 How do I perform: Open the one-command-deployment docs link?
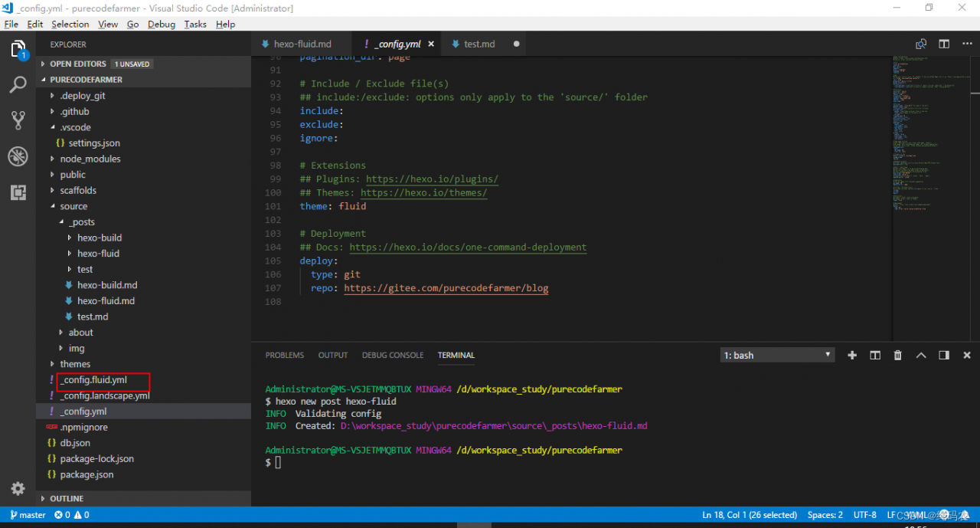click(x=468, y=248)
